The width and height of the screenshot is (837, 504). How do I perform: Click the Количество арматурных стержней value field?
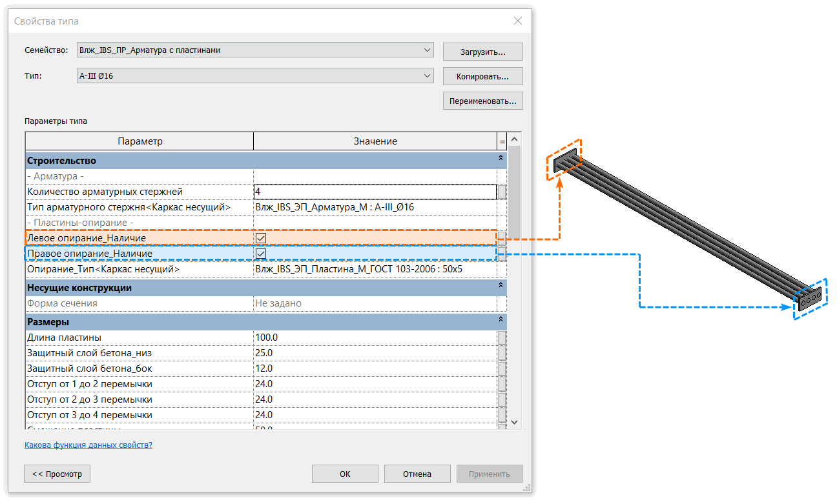pyautogui.click(x=375, y=192)
